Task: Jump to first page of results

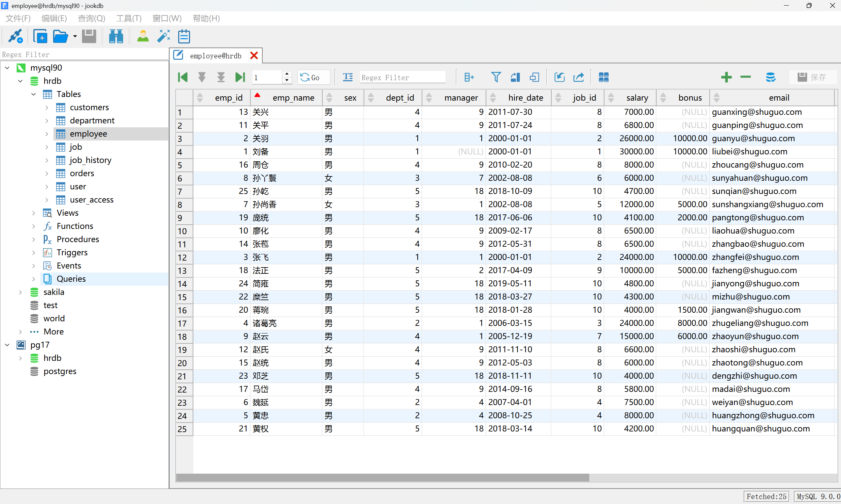Action: pyautogui.click(x=183, y=77)
